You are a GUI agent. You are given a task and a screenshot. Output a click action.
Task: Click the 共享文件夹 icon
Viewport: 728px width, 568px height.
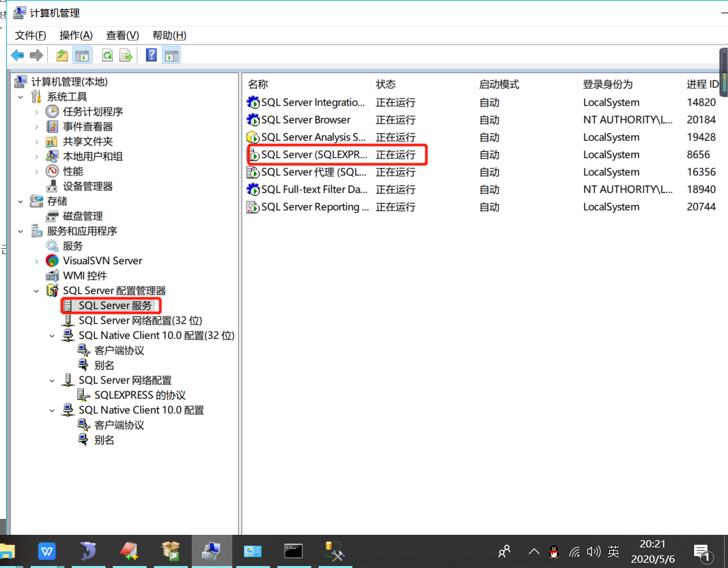pyautogui.click(x=52, y=141)
